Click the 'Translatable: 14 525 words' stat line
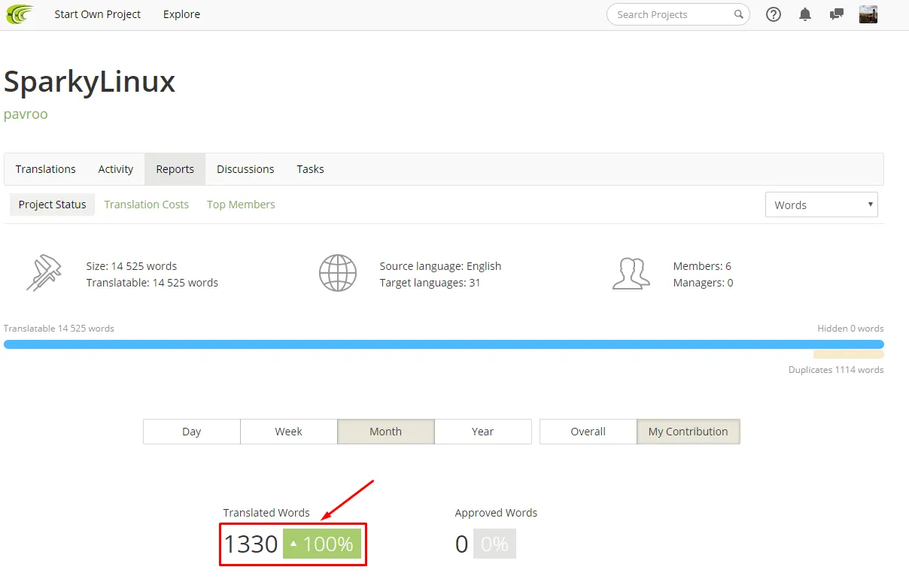Screen dimensions: 909x588 (x=152, y=283)
